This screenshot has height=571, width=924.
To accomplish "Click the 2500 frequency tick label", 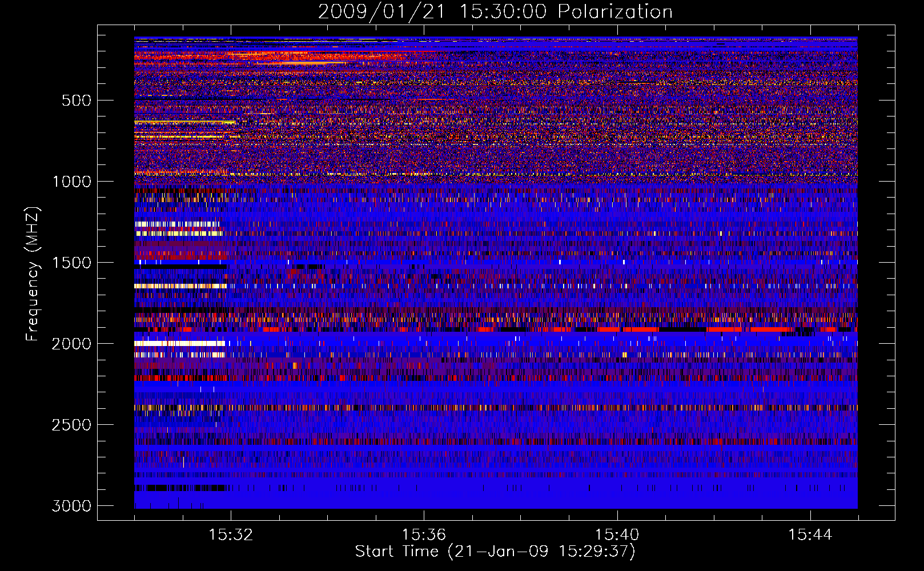I will (x=71, y=425).
